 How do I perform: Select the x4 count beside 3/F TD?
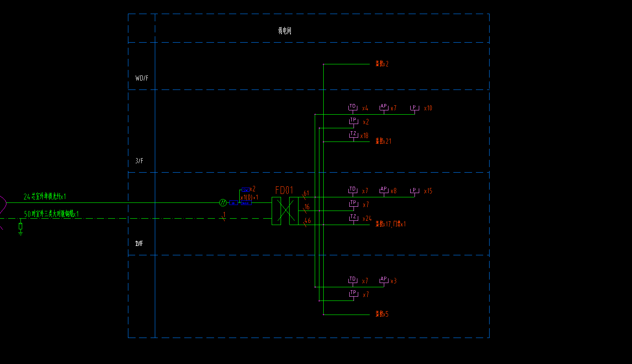click(x=365, y=108)
